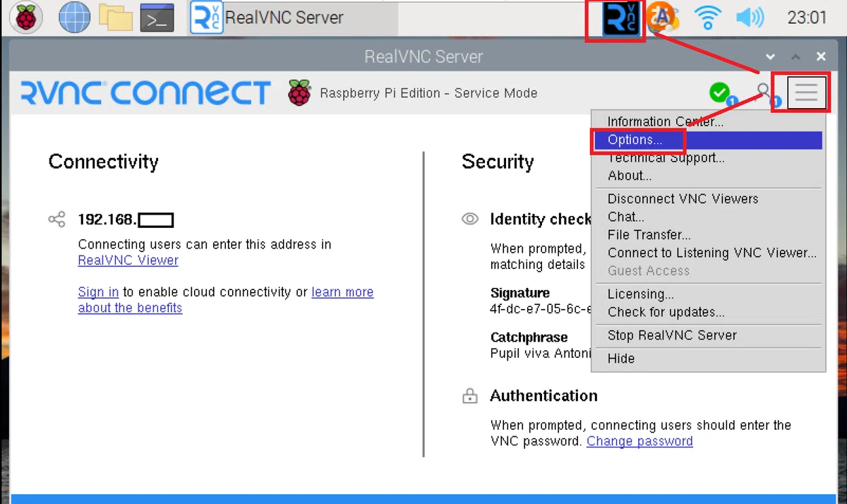Click the Change password link
The width and height of the screenshot is (847, 504).
(x=639, y=441)
